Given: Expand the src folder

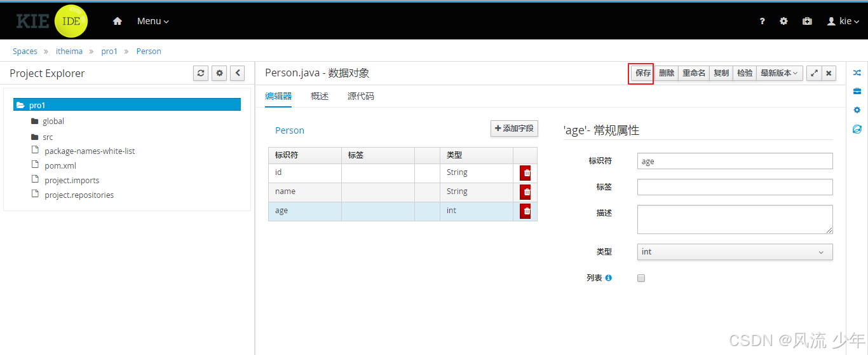Looking at the screenshot, I should pos(42,137).
